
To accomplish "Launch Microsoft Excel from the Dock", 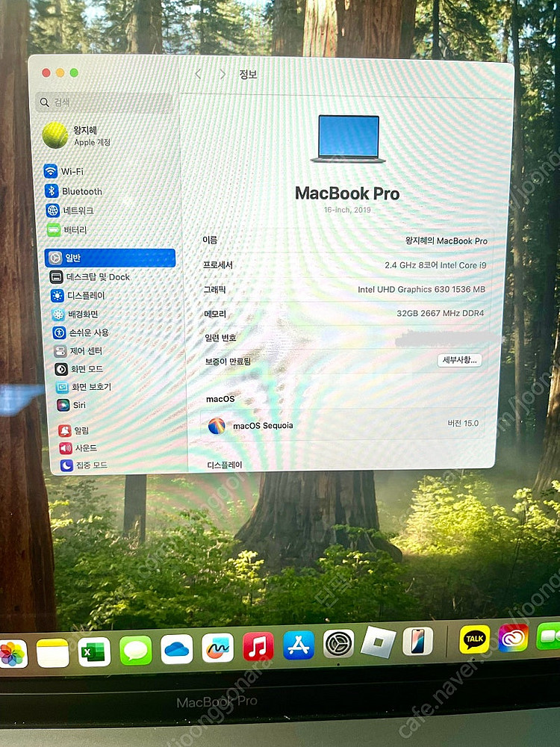I will pyautogui.click(x=94, y=651).
